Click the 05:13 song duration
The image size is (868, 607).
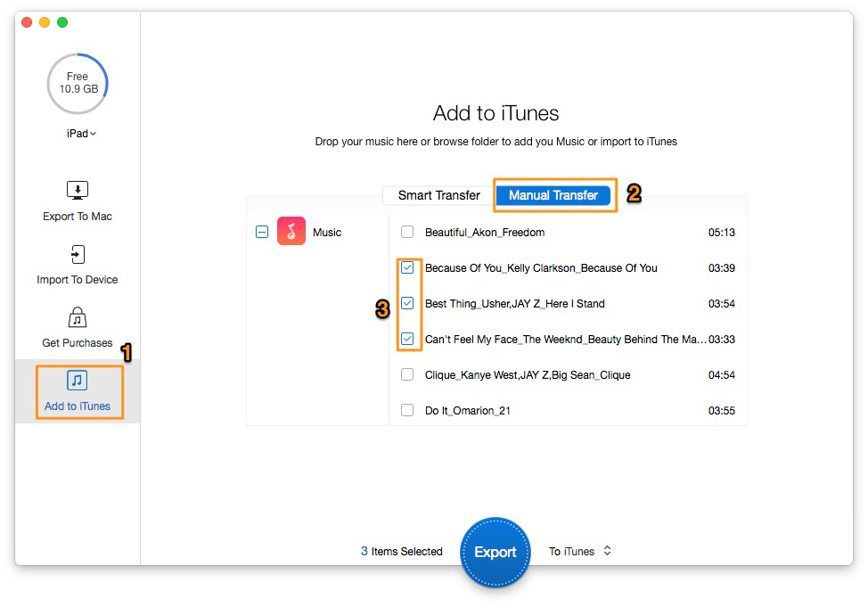(722, 232)
